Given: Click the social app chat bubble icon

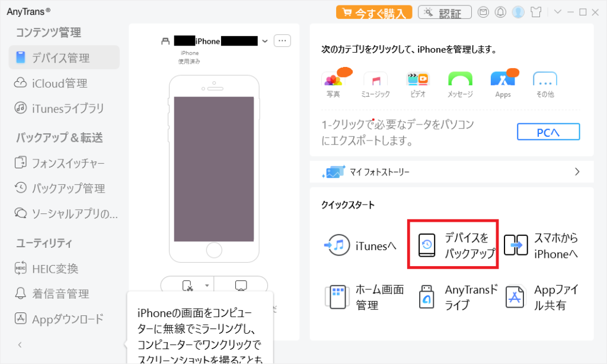Looking at the screenshot, I should coord(21,213).
